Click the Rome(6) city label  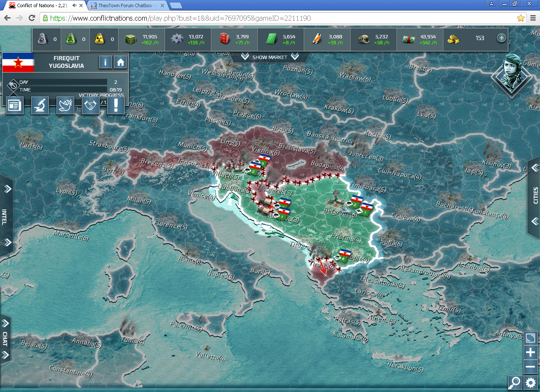coord(190,260)
